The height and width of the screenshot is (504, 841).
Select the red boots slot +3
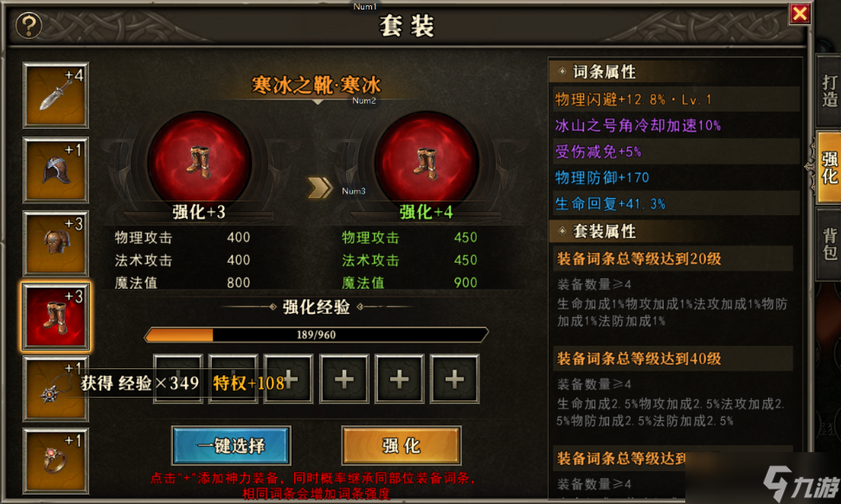(x=55, y=317)
